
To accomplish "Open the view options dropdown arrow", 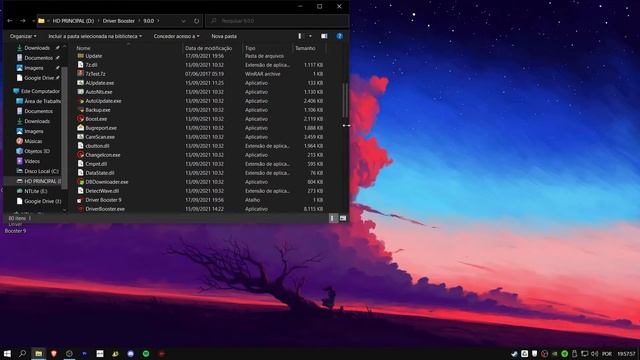I will click(310, 36).
